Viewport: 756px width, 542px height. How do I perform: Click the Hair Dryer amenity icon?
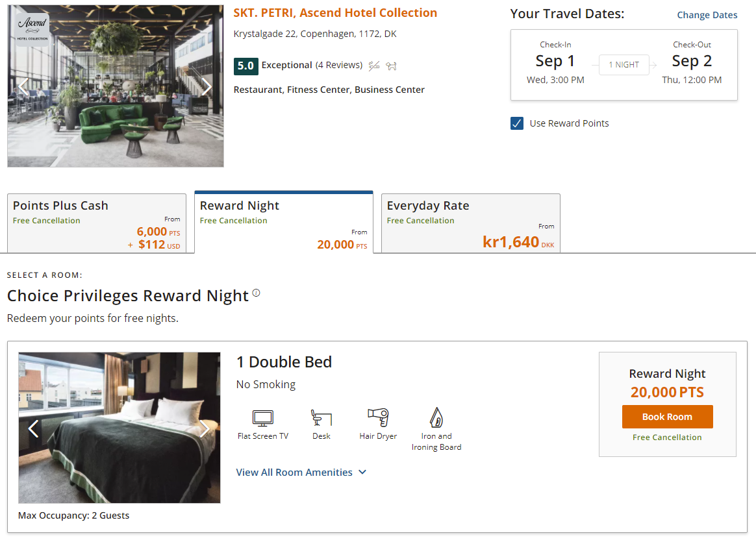pos(379,417)
